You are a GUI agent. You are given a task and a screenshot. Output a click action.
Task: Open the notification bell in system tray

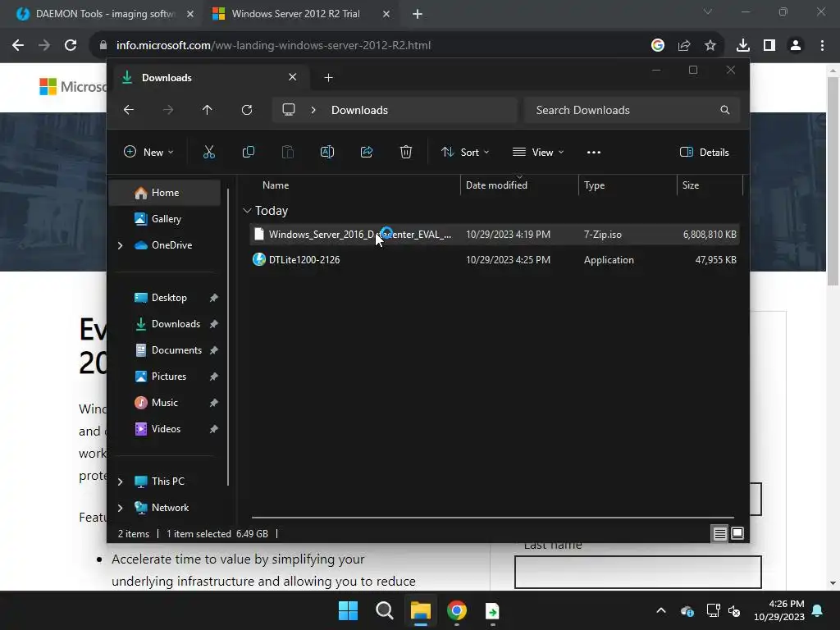(x=818, y=610)
